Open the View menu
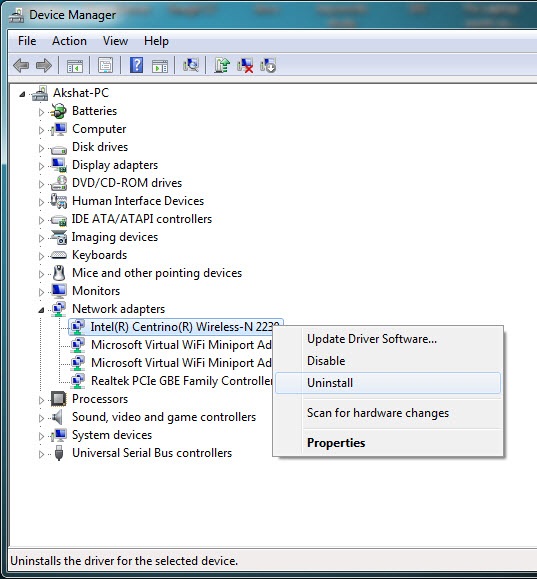This screenshot has height=579, width=537. (x=115, y=41)
